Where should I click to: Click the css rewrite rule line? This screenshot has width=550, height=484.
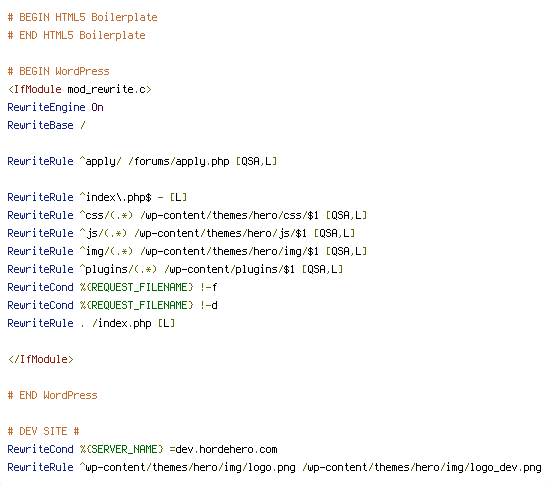(x=187, y=215)
